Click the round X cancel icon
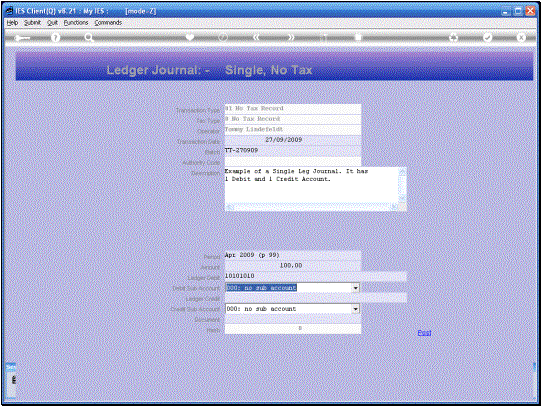The image size is (541, 406). pyautogui.click(x=521, y=37)
